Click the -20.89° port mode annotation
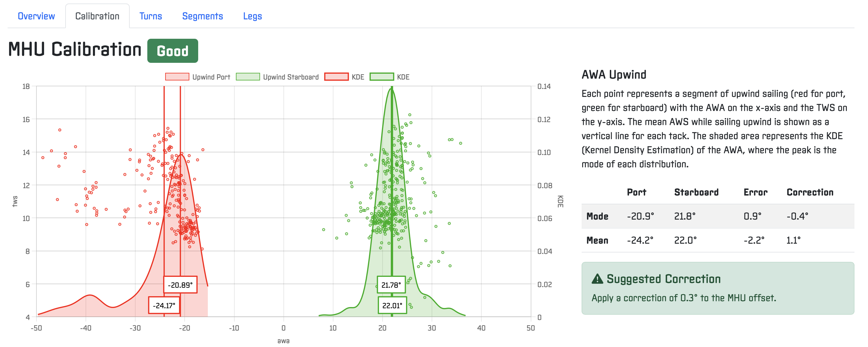 pyautogui.click(x=180, y=285)
